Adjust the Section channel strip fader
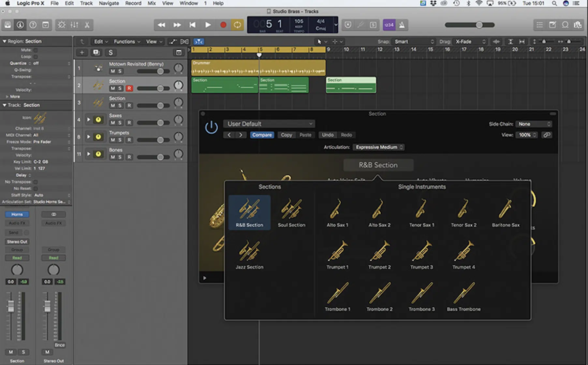Screen dimensions: 588x365 coord(11,306)
